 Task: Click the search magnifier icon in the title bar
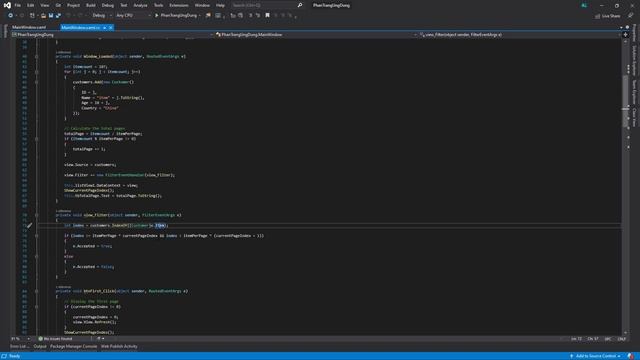[300, 5]
